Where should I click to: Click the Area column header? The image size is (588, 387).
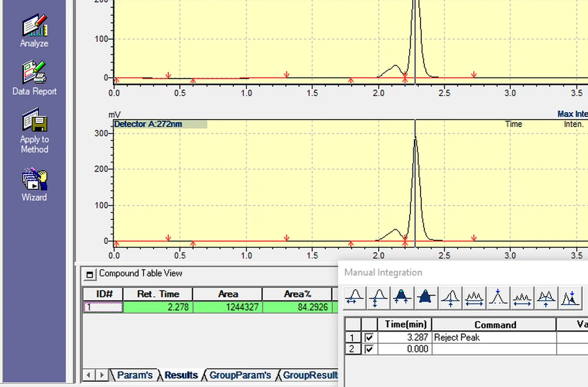point(227,294)
